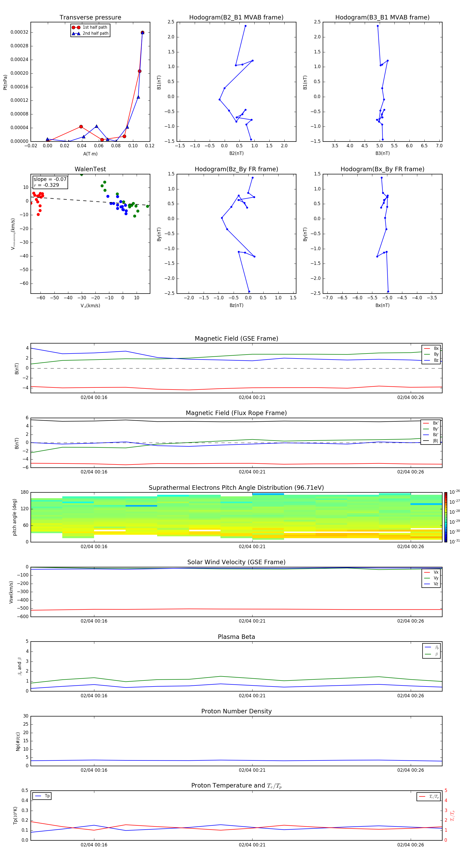The image size is (473, 868).
Task: Select the "Proton Number Density" panel title
Action: click(236, 711)
